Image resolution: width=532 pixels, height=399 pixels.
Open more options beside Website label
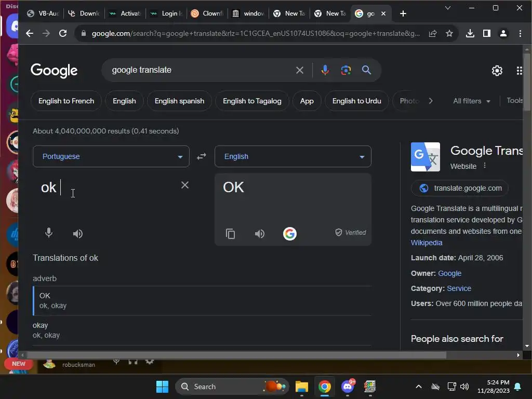point(485,166)
